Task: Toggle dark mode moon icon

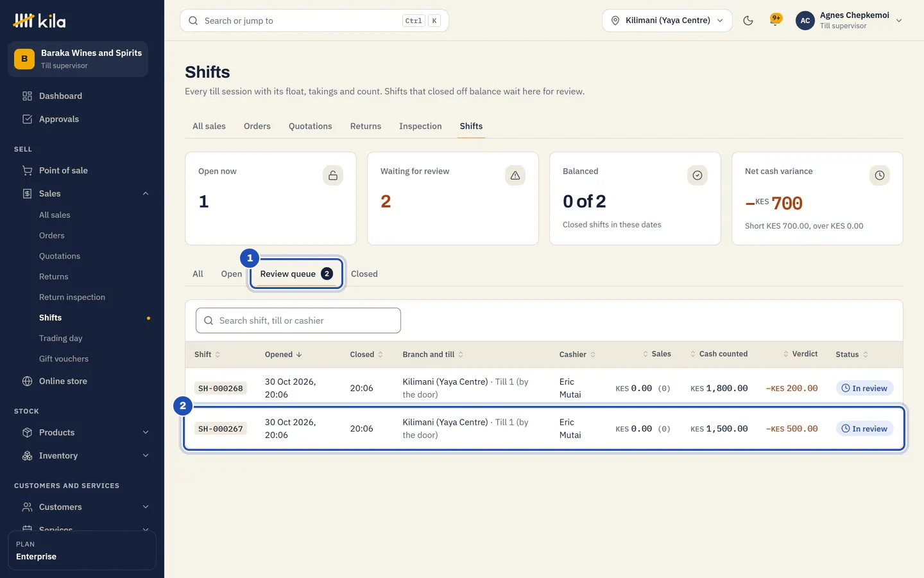Action: [748, 21]
